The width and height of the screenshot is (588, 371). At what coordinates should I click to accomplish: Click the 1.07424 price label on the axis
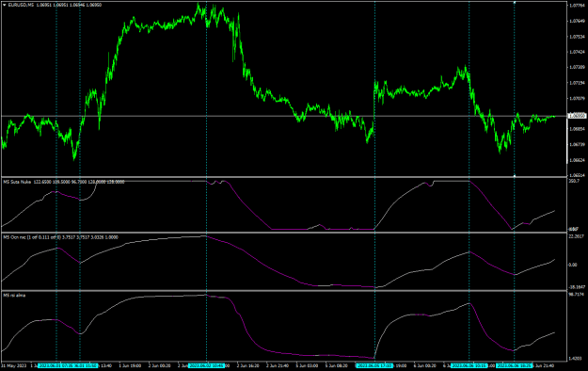(x=578, y=52)
